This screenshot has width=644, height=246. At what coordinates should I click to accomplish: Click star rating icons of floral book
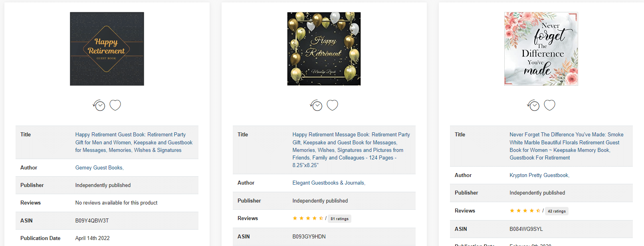point(525,211)
